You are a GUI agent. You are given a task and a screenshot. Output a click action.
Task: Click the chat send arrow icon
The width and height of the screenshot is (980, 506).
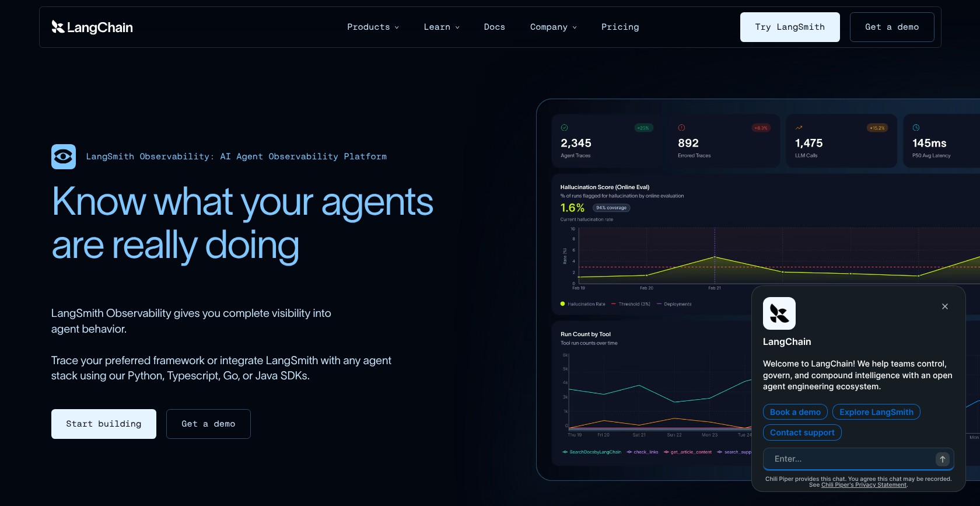[943, 459]
